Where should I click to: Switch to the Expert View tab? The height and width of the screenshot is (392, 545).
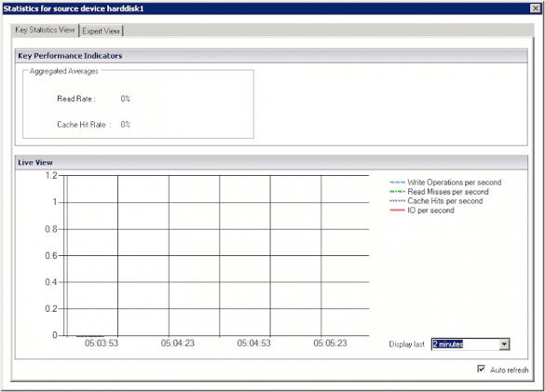[x=102, y=31]
